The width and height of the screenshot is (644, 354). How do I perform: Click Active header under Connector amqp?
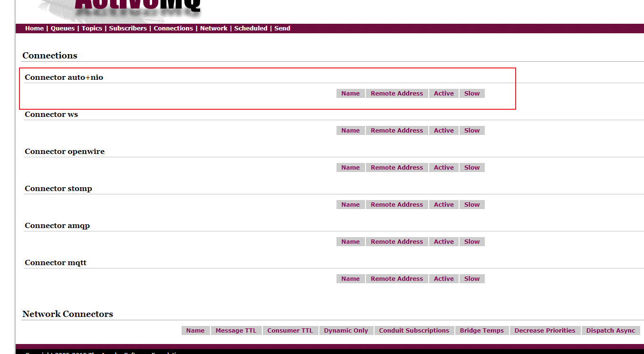(444, 242)
